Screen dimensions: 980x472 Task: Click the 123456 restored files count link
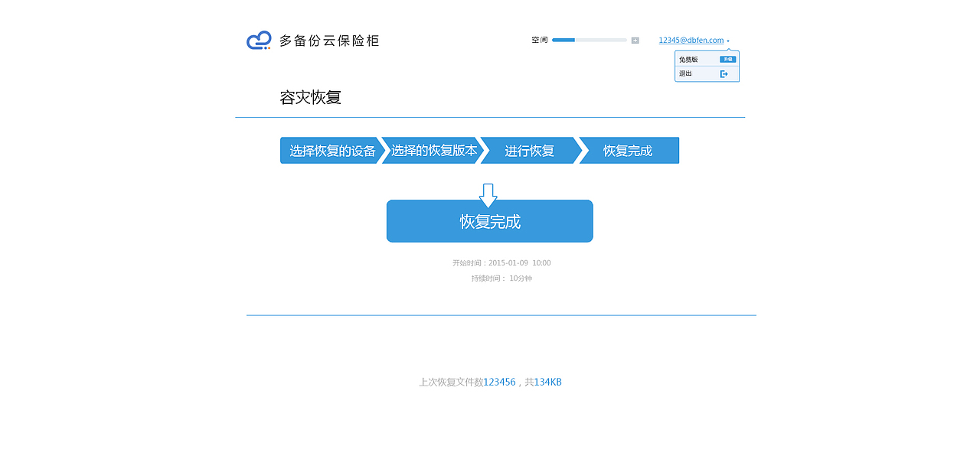(499, 381)
